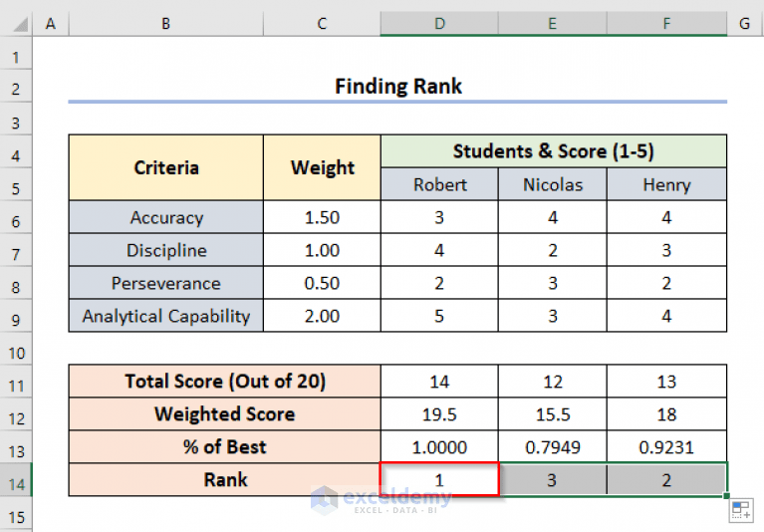Select the 0.7949 percent cell
764x532 pixels.
(553, 446)
